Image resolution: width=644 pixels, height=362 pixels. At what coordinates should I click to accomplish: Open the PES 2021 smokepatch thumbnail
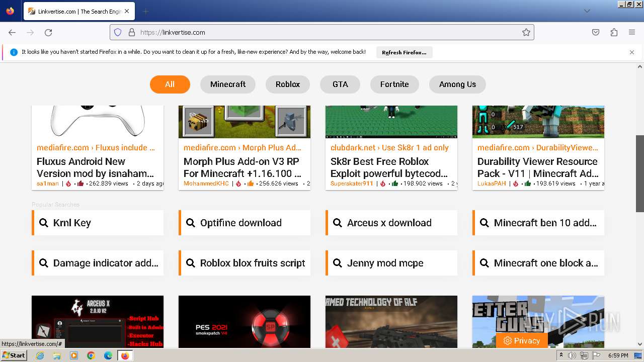245,322
